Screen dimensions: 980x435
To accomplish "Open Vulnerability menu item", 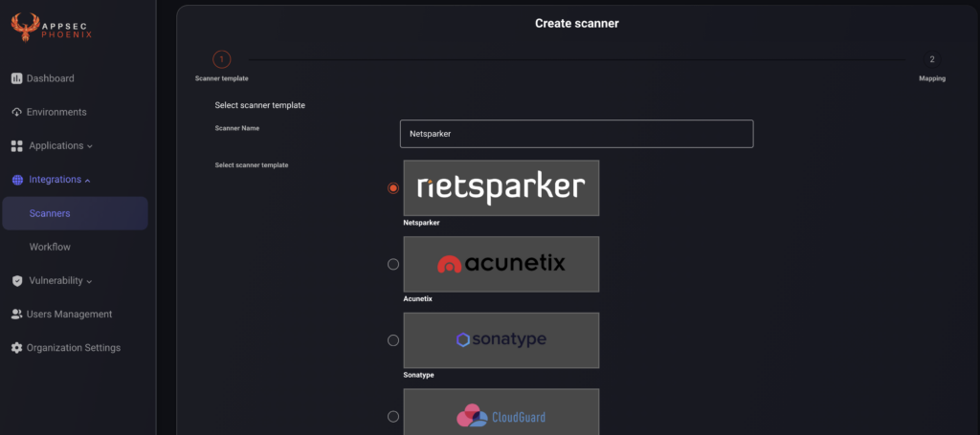I will point(56,281).
